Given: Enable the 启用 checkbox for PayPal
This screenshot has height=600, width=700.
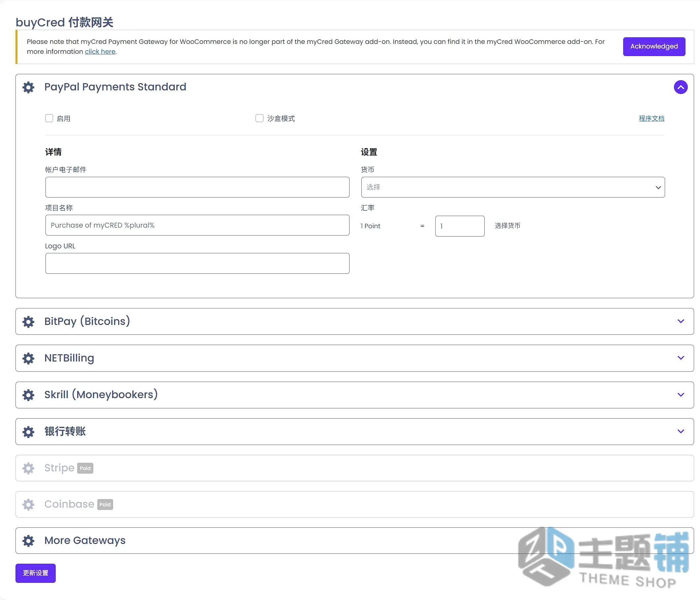Looking at the screenshot, I should (x=49, y=118).
